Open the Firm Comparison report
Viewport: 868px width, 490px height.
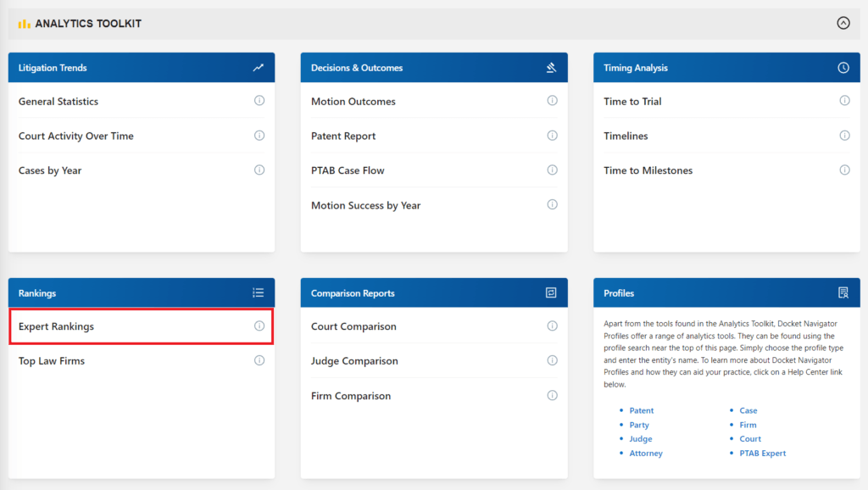pos(350,396)
